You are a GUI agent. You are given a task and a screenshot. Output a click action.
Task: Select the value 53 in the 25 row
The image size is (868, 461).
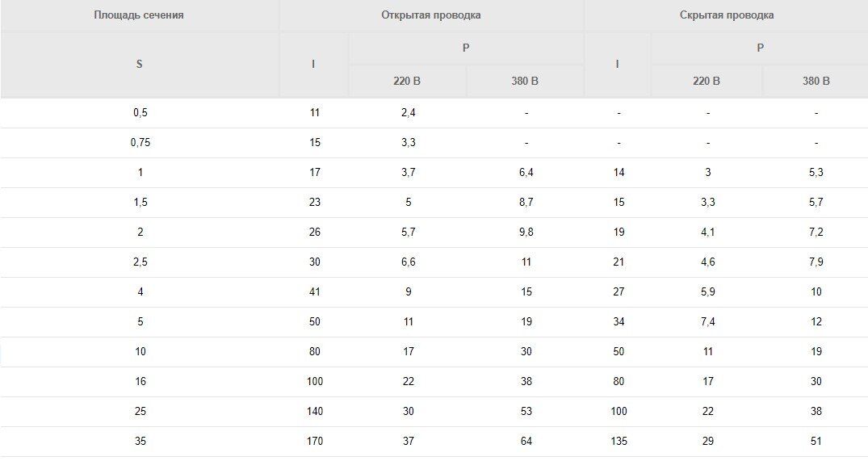click(x=526, y=412)
